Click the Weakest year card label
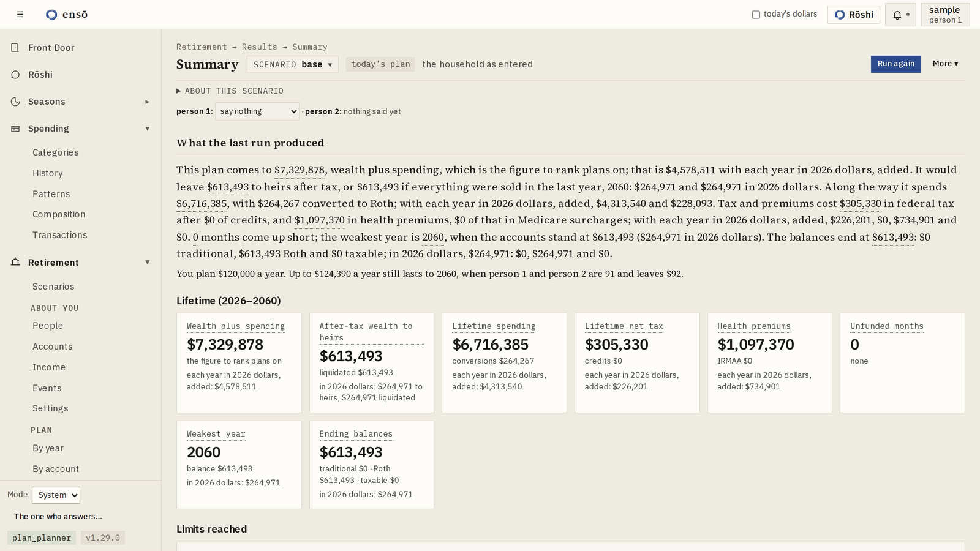The height and width of the screenshot is (551, 980). 216,434
